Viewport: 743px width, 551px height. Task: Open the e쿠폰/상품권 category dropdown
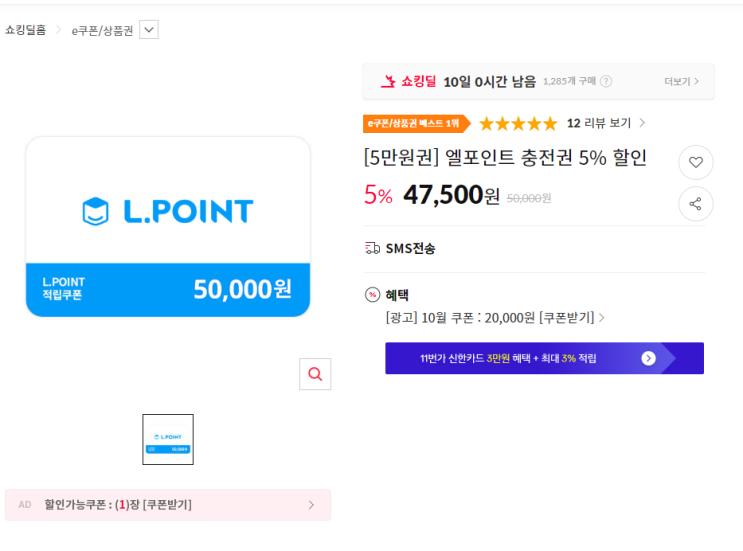coord(149,30)
